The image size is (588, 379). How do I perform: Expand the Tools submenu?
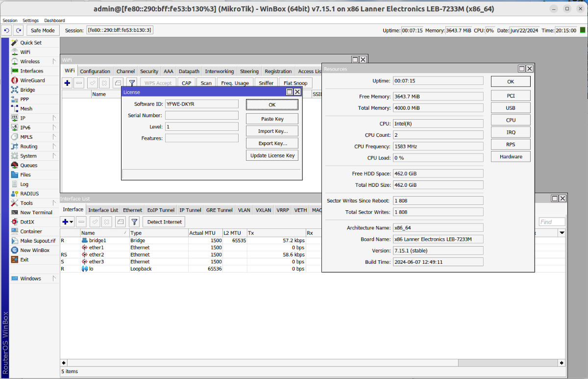(x=54, y=203)
